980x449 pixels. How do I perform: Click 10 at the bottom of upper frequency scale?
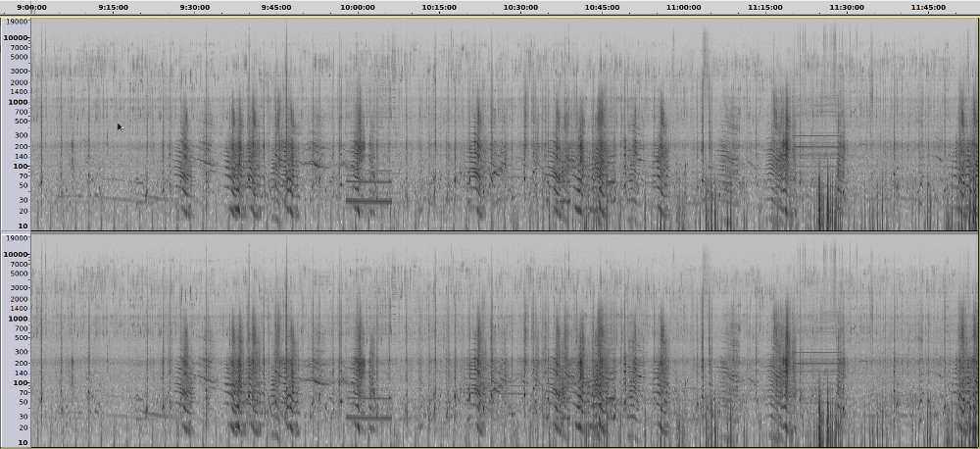[x=22, y=226]
